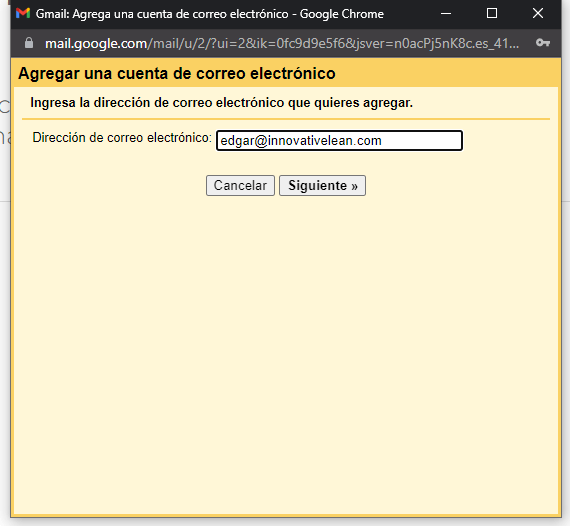Click the Agregar una cuenta de correo electrónico heading
Viewport: 570px width, 526px height.
[x=177, y=73]
